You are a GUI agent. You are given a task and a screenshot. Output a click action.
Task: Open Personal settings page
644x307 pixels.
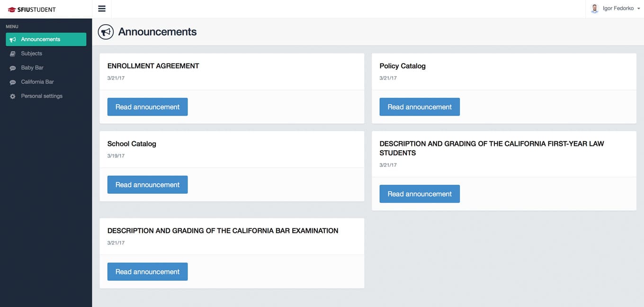(46, 96)
